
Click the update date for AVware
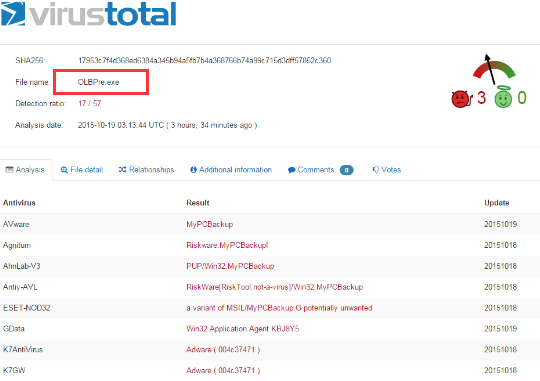[x=500, y=224]
